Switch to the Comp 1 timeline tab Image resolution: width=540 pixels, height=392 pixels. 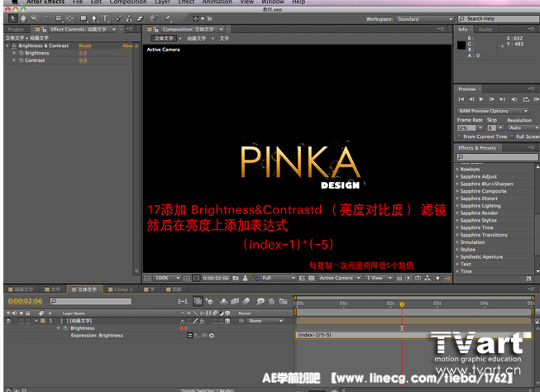121,289
